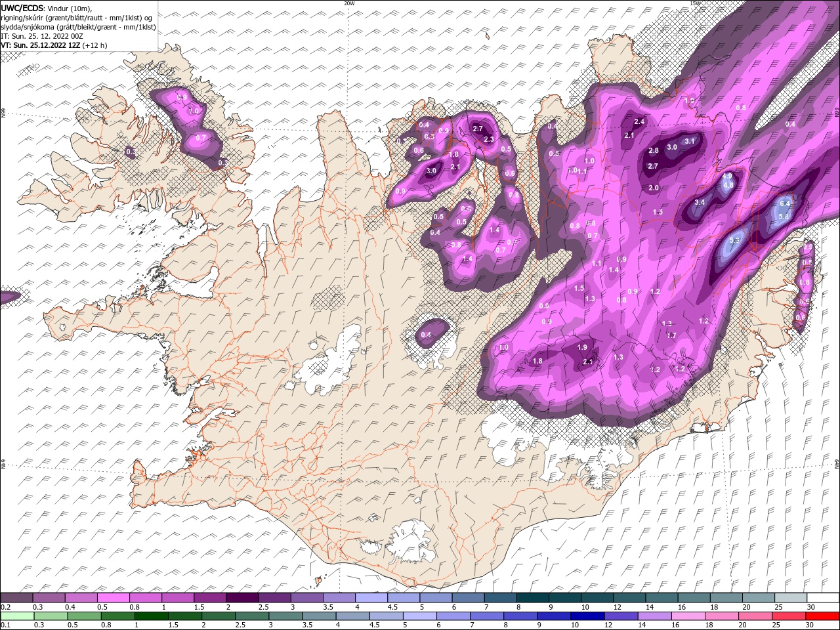
Task: Click upper legend swatch between 7 and 8
Action: click(x=500, y=598)
